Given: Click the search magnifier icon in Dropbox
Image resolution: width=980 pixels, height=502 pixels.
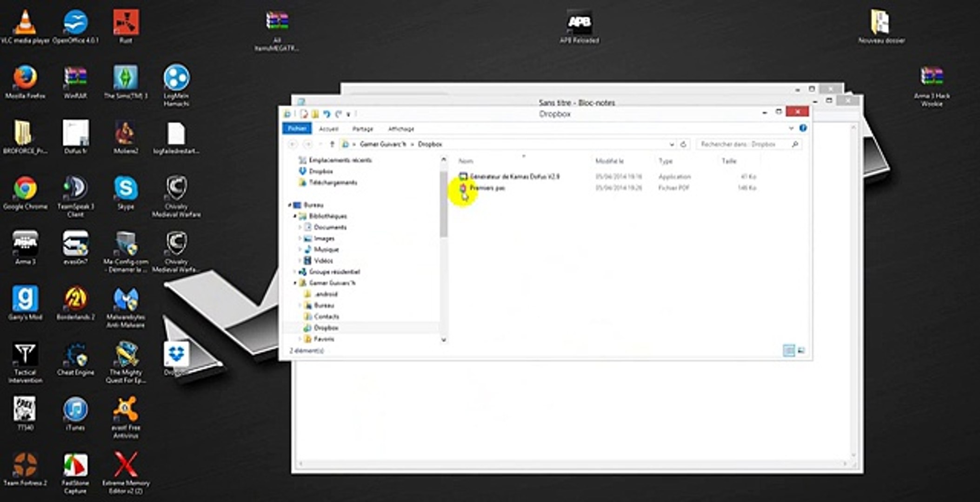Looking at the screenshot, I should point(795,145).
